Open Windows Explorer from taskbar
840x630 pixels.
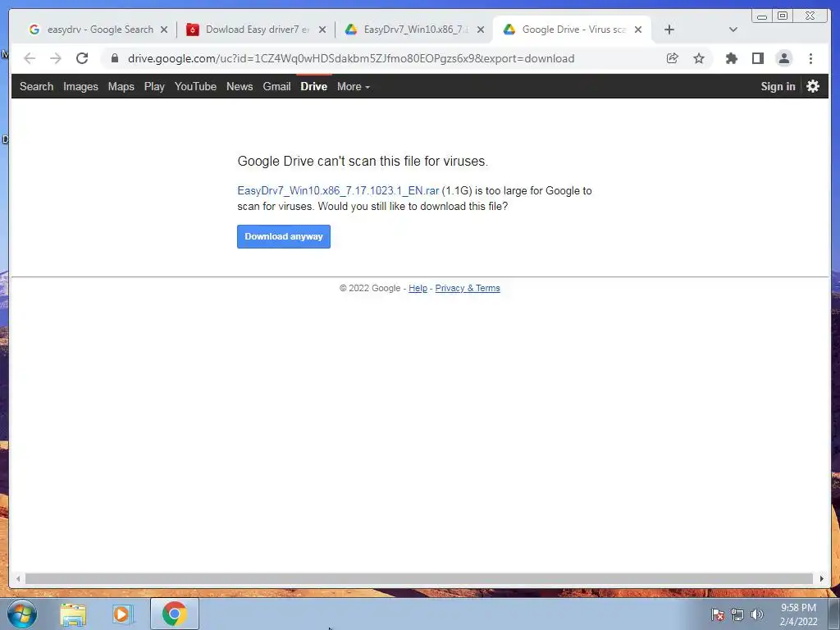[73, 614]
